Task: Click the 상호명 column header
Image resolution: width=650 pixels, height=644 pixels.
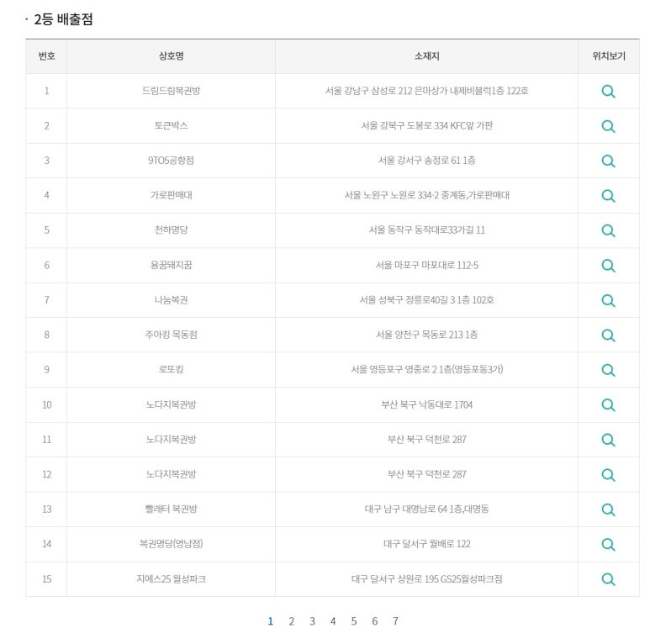Action: [x=171, y=56]
